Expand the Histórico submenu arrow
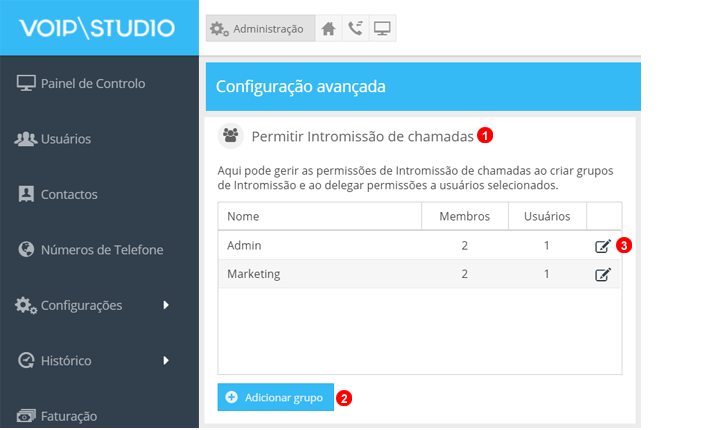The width and height of the screenshot is (722, 430). click(166, 360)
